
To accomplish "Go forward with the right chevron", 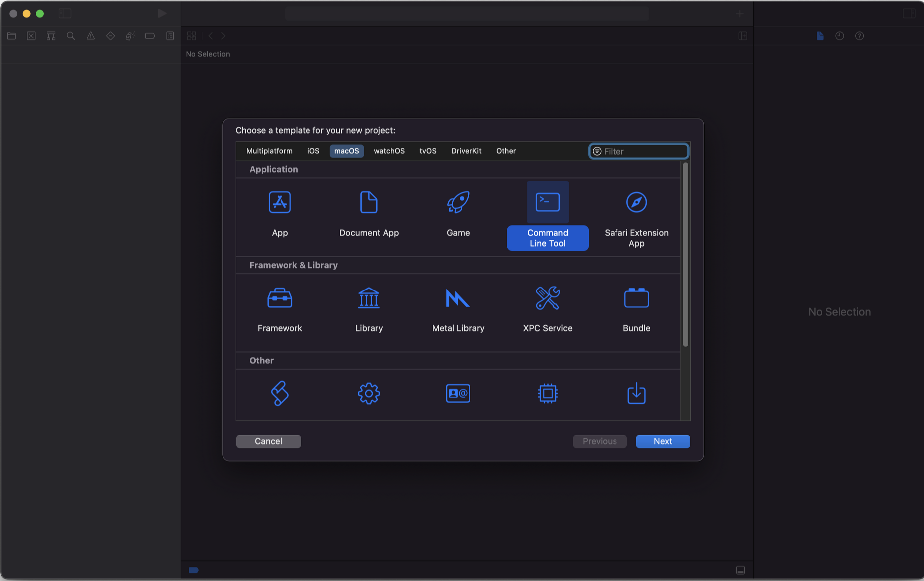I will pyautogui.click(x=223, y=36).
